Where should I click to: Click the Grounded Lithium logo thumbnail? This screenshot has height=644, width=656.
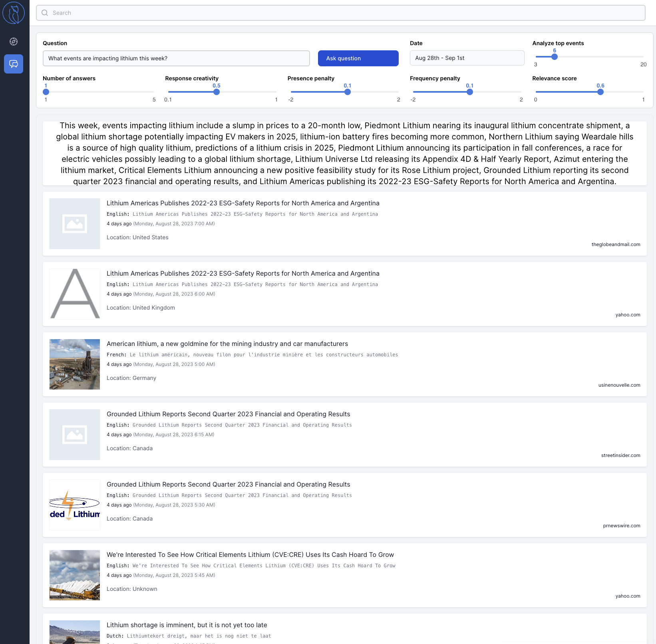click(x=75, y=505)
